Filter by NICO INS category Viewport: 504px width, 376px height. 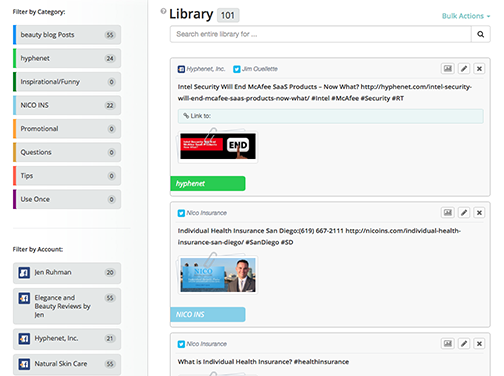point(67,105)
